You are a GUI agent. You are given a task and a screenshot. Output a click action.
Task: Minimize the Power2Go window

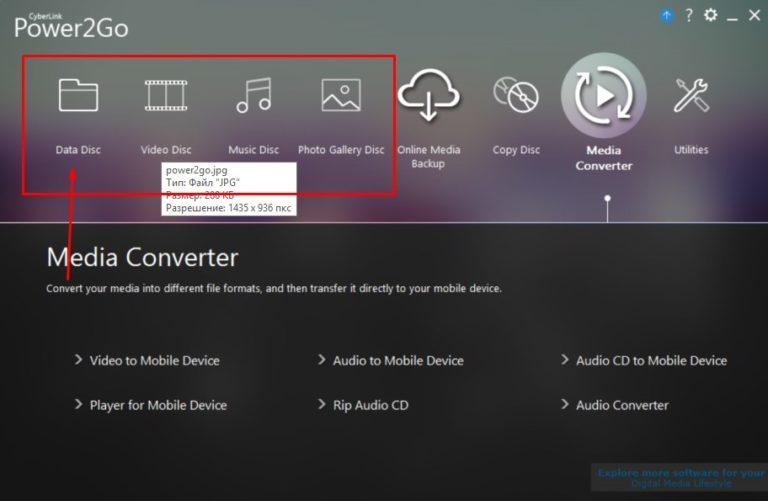[734, 16]
